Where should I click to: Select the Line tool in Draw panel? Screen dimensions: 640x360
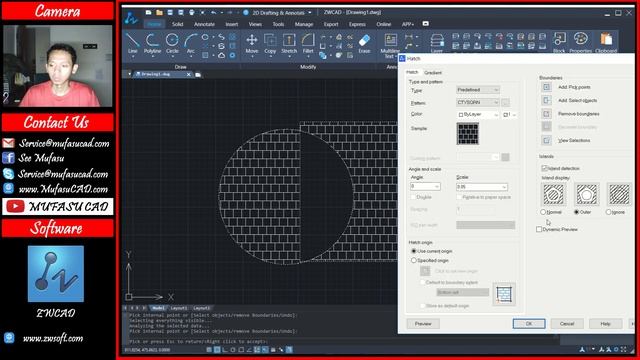[133, 43]
